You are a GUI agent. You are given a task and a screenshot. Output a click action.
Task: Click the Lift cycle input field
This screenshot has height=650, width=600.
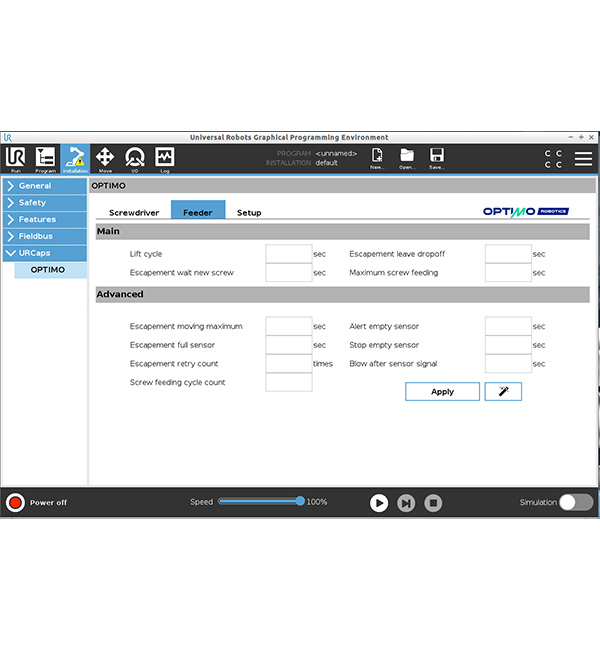point(289,254)
